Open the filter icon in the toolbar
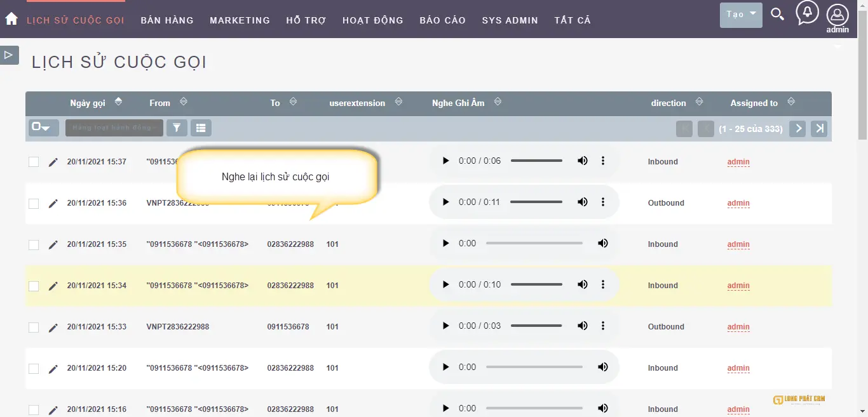868x417 pixels. [x=177, y=128]
